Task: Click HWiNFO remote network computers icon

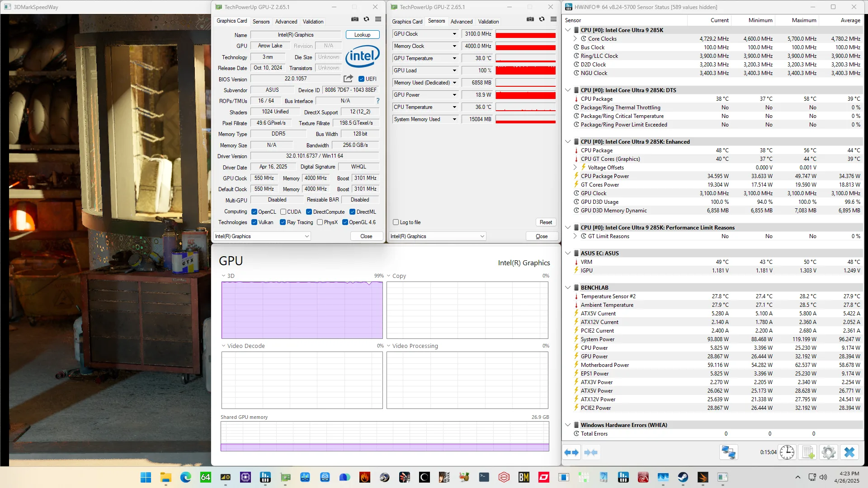Action: pos(728,452)
